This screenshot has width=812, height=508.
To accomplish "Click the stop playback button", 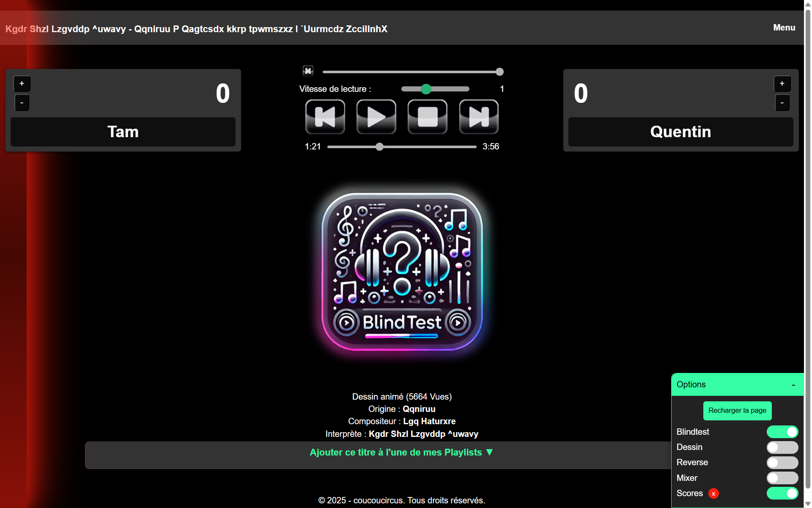I will pos(427,117).
